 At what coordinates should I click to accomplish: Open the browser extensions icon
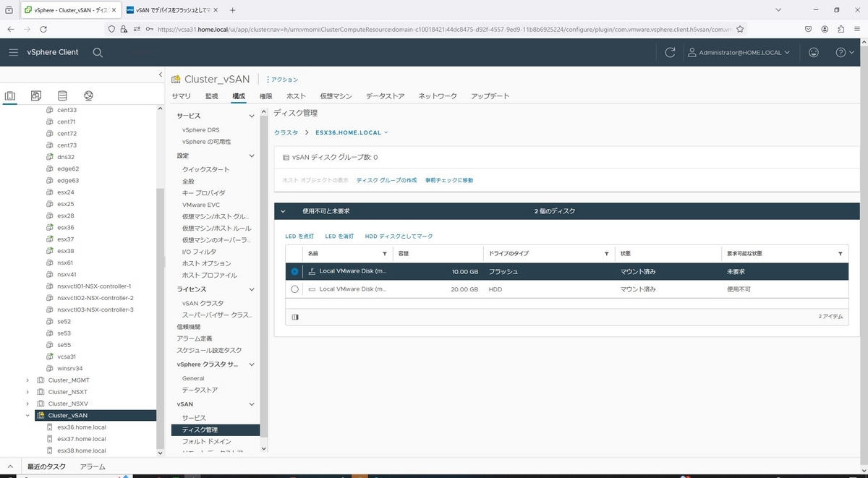(841, 29)
